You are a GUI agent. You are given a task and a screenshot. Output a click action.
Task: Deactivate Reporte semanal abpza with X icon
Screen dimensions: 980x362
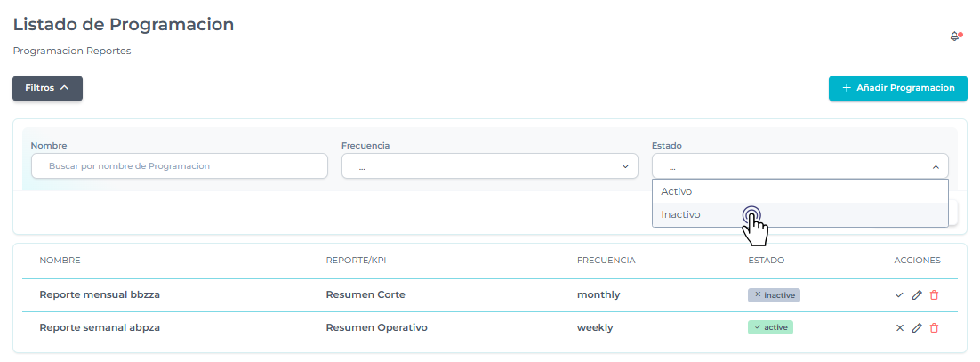(900, 327)
